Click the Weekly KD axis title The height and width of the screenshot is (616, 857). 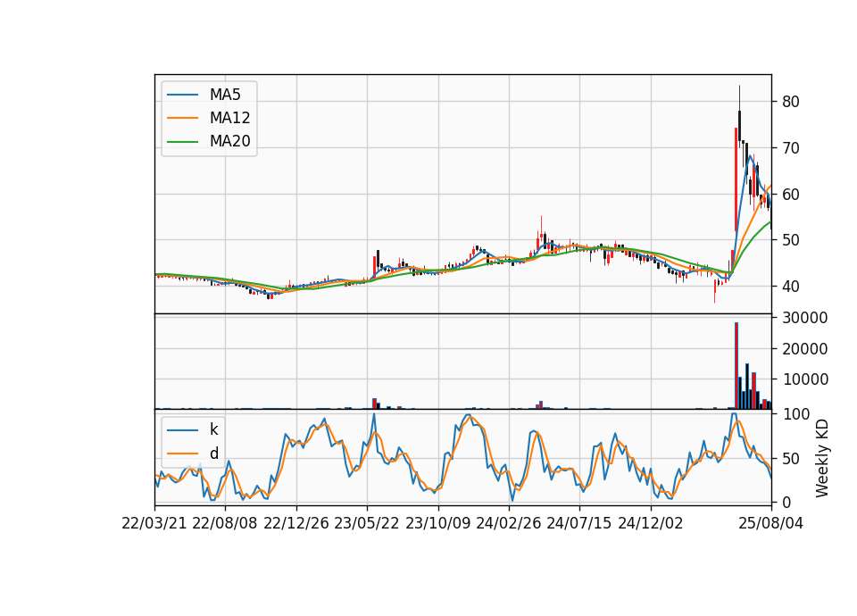(x=822, y=458)
